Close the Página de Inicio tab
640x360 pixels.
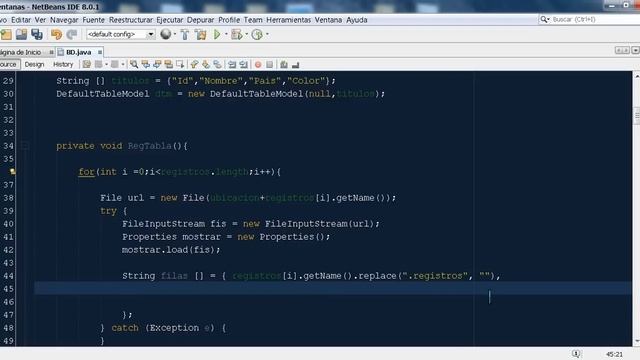click(x=51, y=52)
